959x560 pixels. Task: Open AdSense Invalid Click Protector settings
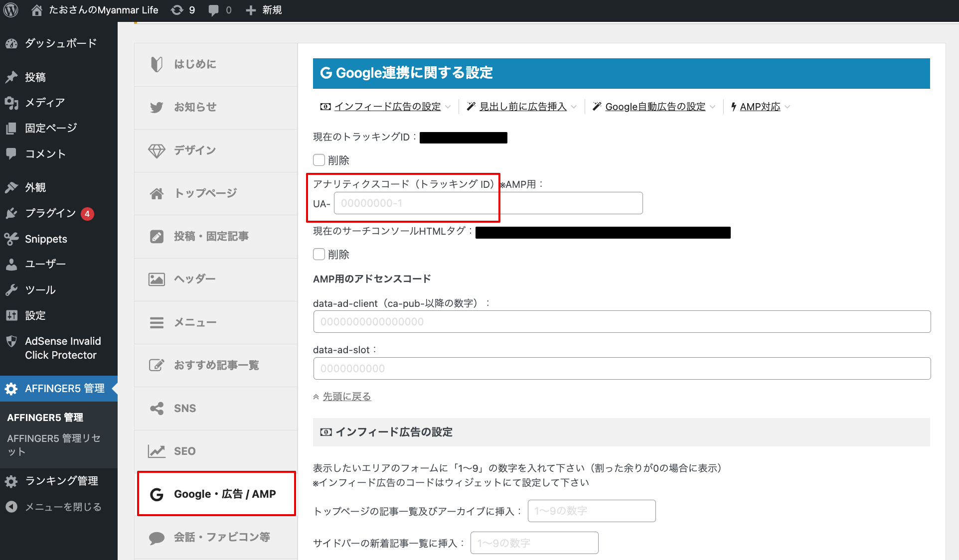[59, 348]
